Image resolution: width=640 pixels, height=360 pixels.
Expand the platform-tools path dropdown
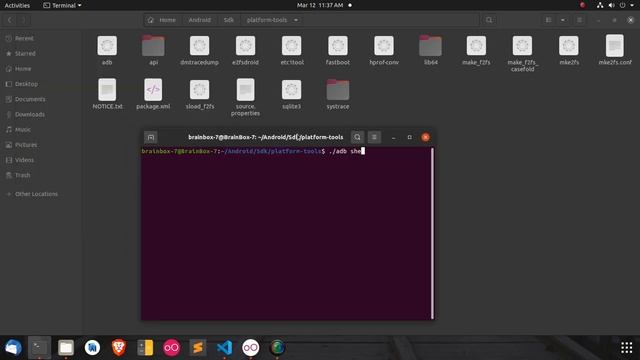click(x=296, y=20)
